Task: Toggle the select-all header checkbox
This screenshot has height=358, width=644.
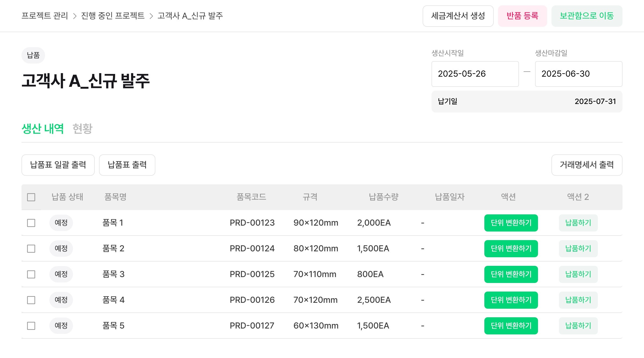Action: [31, 197]
